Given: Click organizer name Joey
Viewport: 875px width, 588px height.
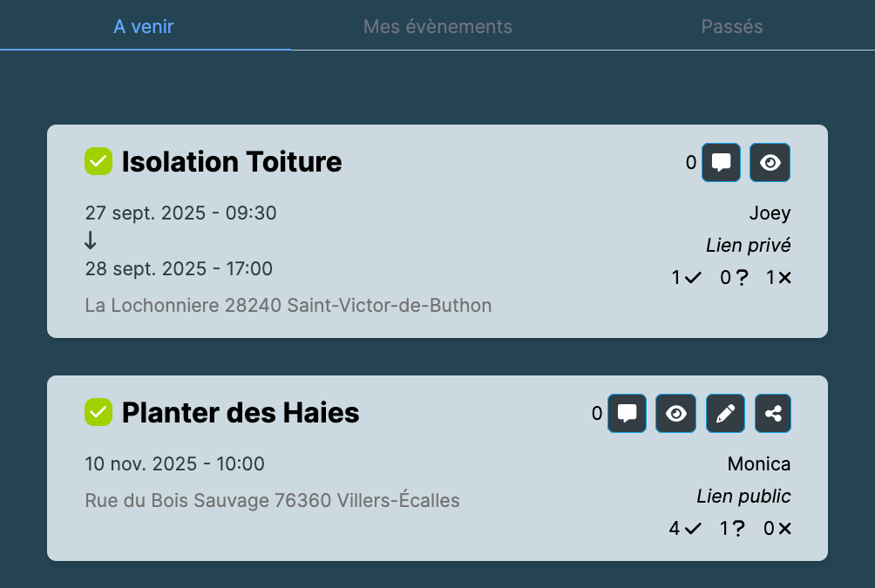Looking at the screenshot, I should click(x=770, y=213).
